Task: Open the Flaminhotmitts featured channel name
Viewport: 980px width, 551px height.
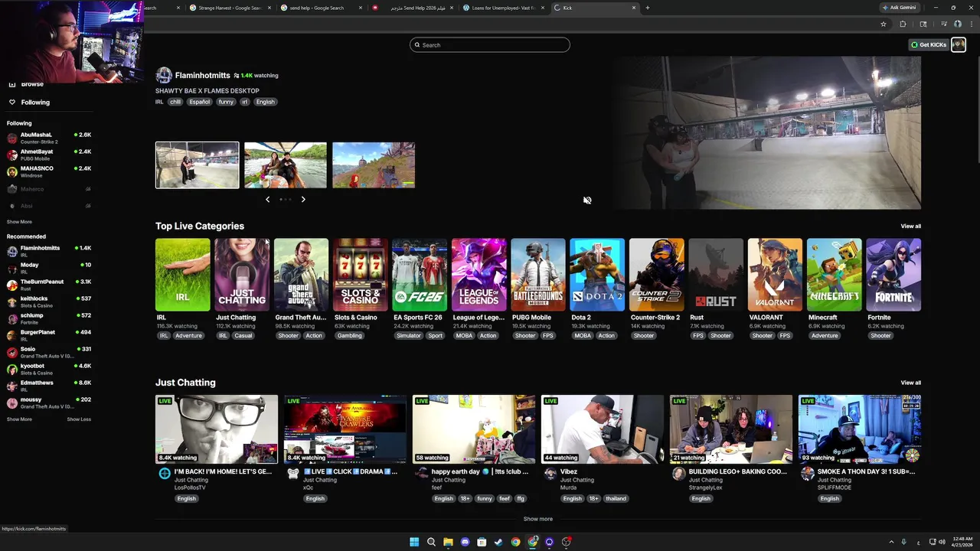Action: point(202,76)
